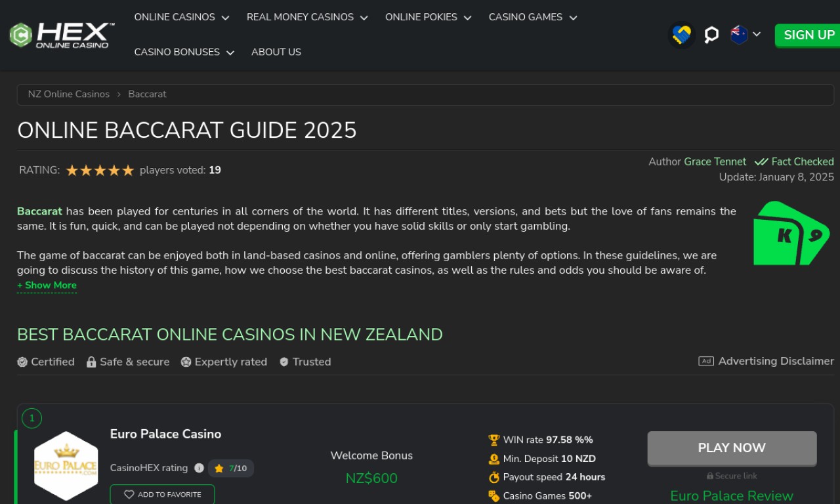
Task: Expand article with Show More
Action: click(x=47, y=285)
